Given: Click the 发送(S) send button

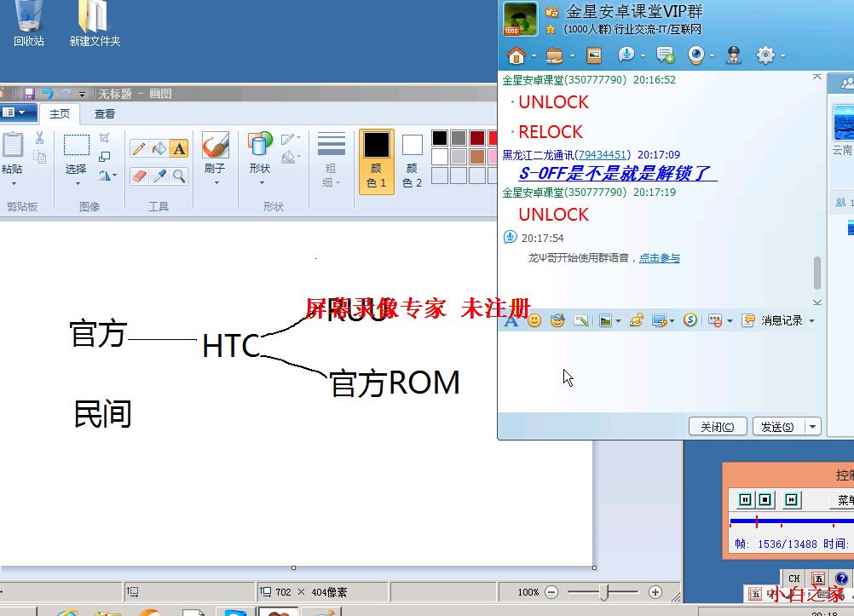Looking at the screenshot, I should pos(778,427).
